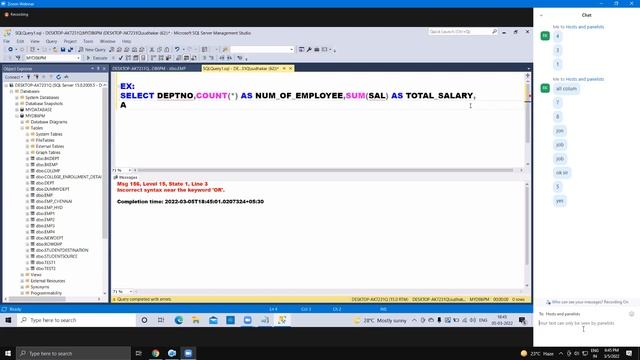Image resolution: width=640 pixels, height=360 pixels.
Task: Click the Save icon in the SSMS toolbar
Action: (x=63, y=49)
